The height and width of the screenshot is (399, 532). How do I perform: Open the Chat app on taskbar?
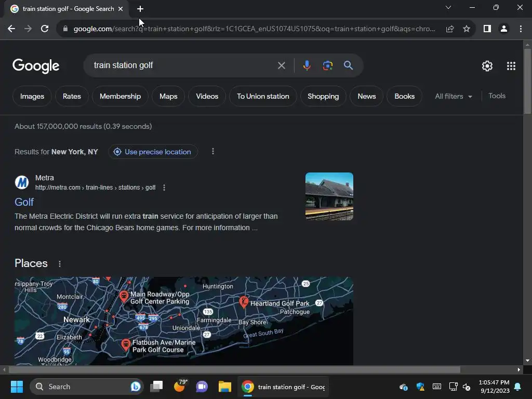click(x=202, y=387)
